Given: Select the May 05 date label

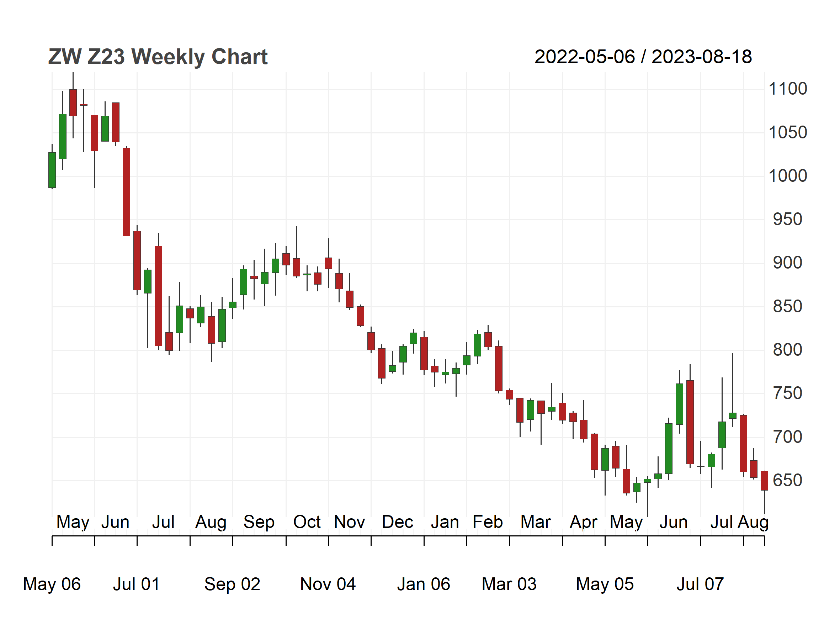Looking at the screenshot, I should [x=605, y=585].
